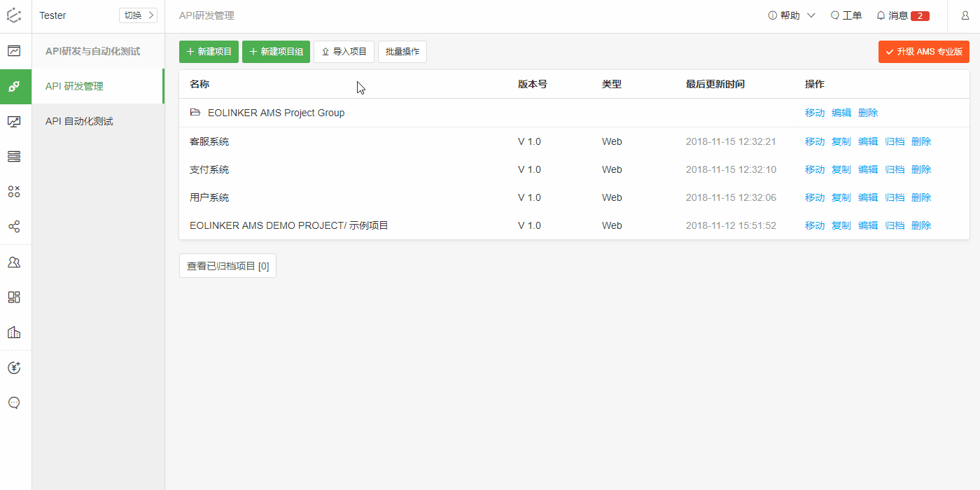Click 复制 in the 支付系统 row
Image resolution: width=980 pixels, height=490 pixels.
[x=841, y=169]
